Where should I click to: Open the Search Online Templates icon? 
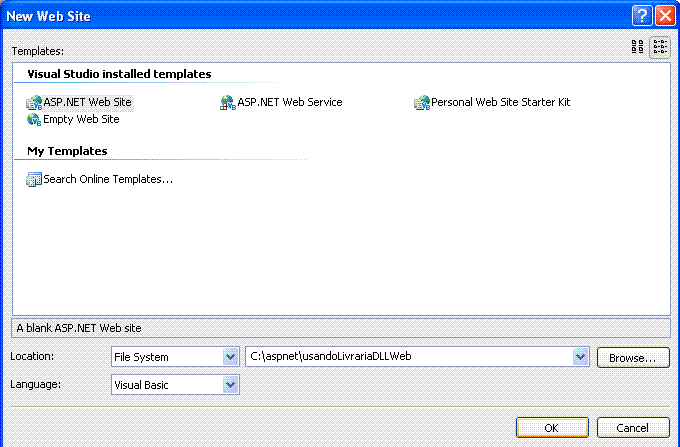point(34,179)
